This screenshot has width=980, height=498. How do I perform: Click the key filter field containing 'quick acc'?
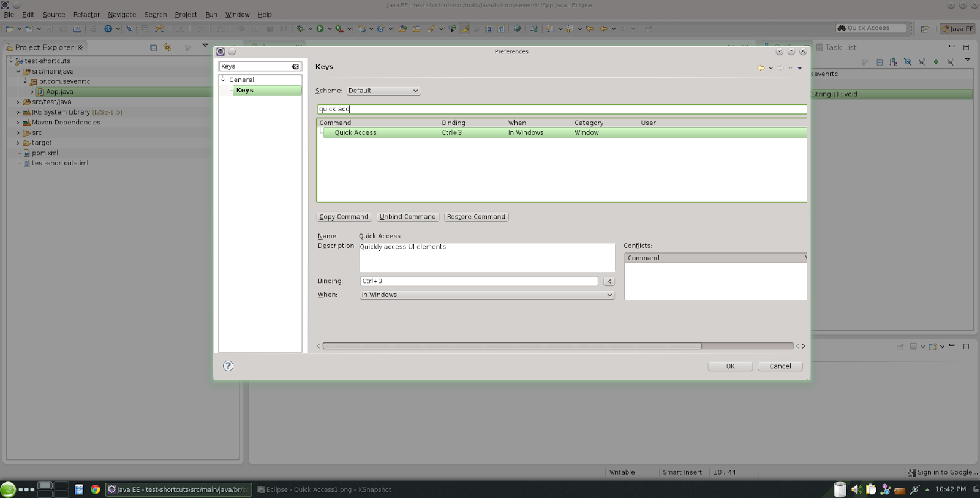(x=562, y=109)
